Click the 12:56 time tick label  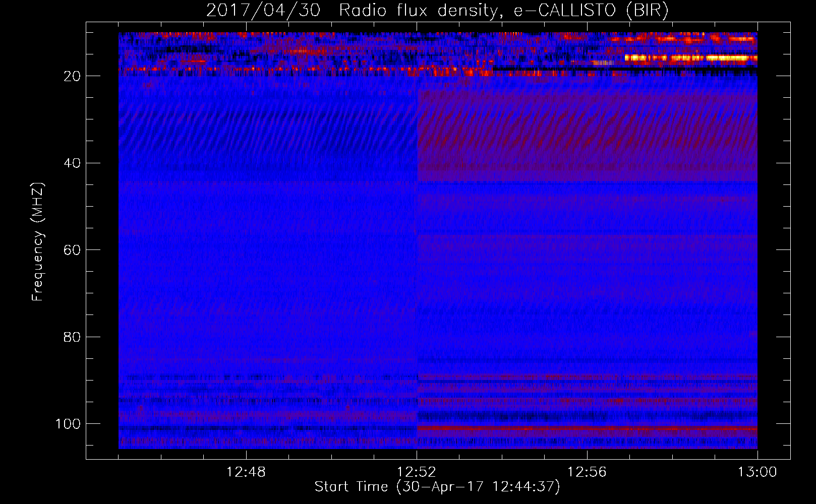pos(587,472)
